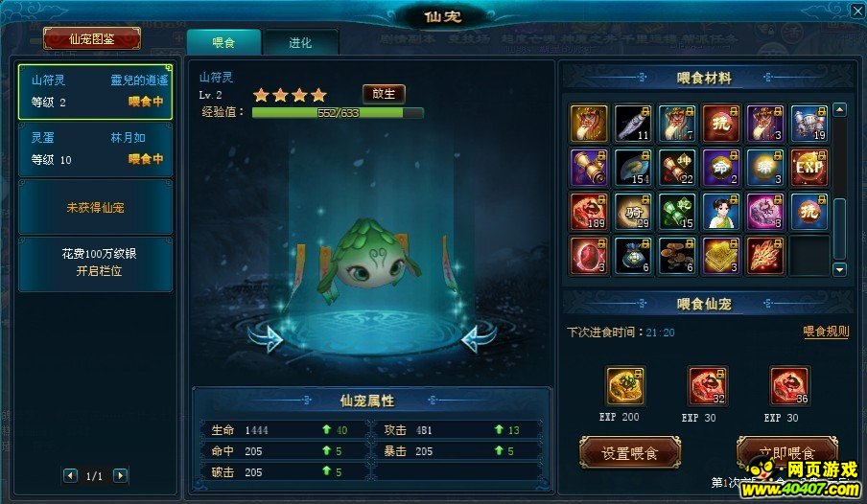
Task: Pick the 骑 material with count 29
Action: tap(633, 212)
